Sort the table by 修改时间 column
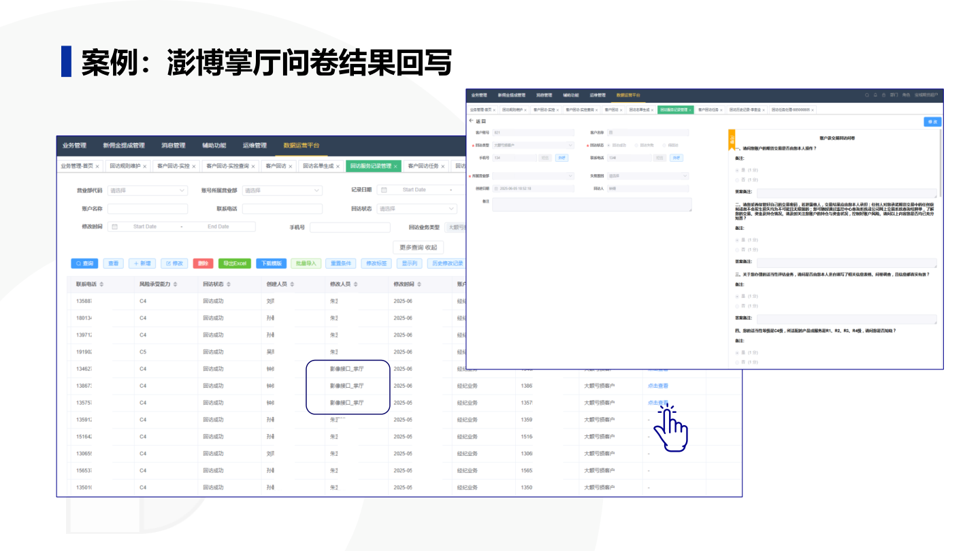980x551 pixels. 419,284
